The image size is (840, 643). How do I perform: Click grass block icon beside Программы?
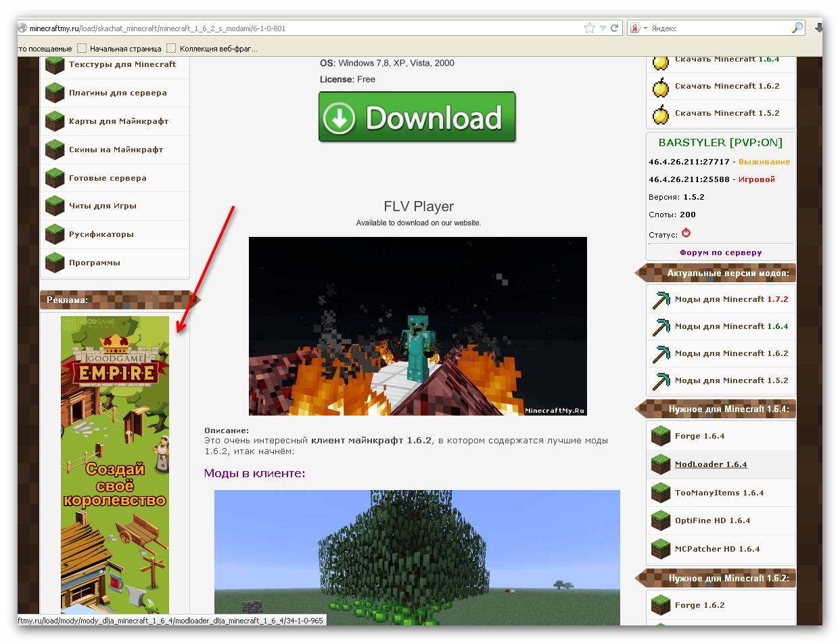click(x=54, y=263)
